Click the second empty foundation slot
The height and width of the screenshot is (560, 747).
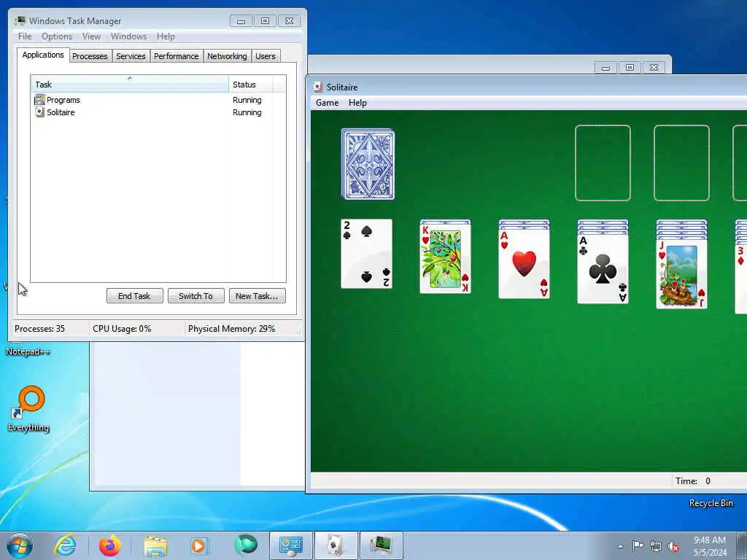pyautogui.click(x=682, y=163)
